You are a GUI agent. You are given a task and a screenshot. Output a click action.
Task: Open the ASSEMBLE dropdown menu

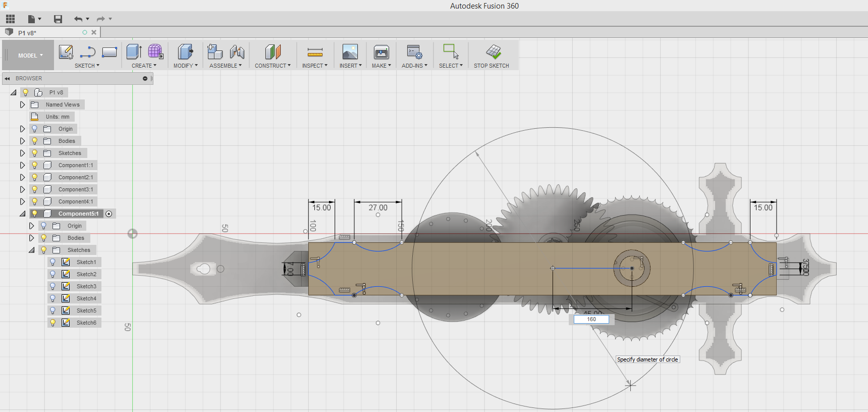(226, 66)
